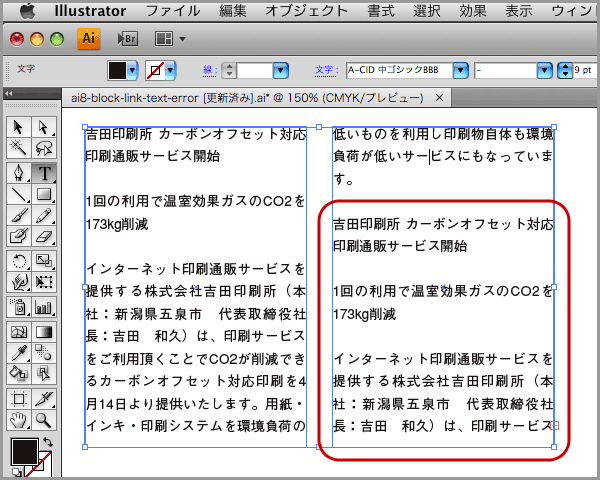Click the none stroke swatch in control bar
Viewport: 600px width, 480px height.
pos(155,70)
